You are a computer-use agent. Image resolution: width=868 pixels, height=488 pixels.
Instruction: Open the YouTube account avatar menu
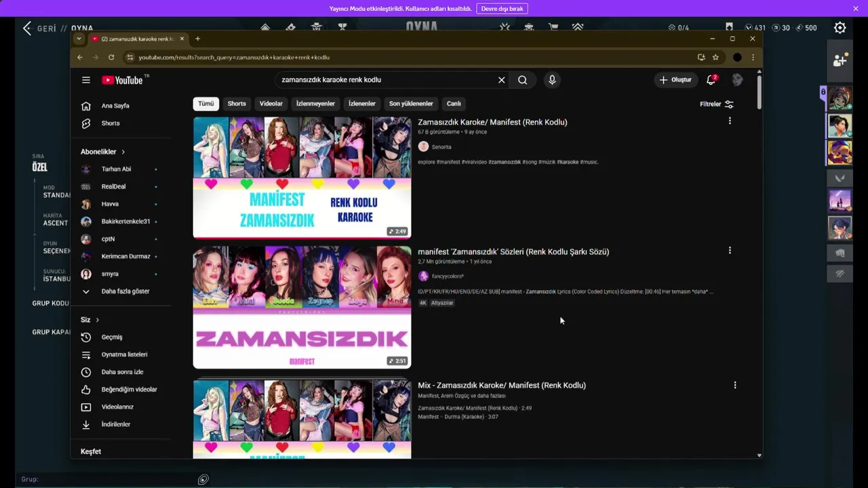click(737, 79)
